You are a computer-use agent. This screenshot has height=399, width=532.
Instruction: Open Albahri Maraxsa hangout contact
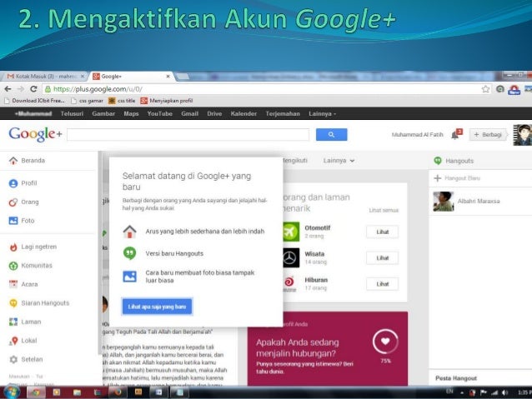pyautogui.click(x=480, y=202)
